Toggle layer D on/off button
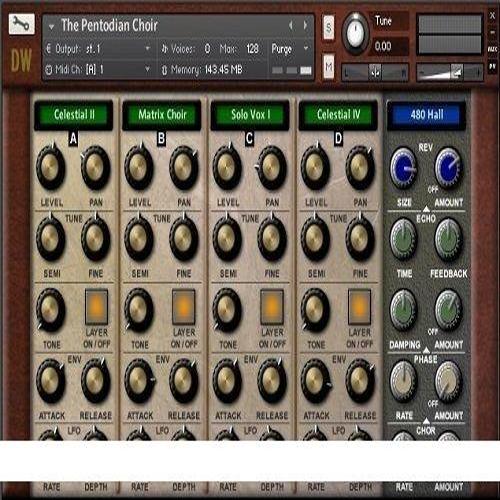The height and width of the screenshot is (500, 500). point(359,307)
